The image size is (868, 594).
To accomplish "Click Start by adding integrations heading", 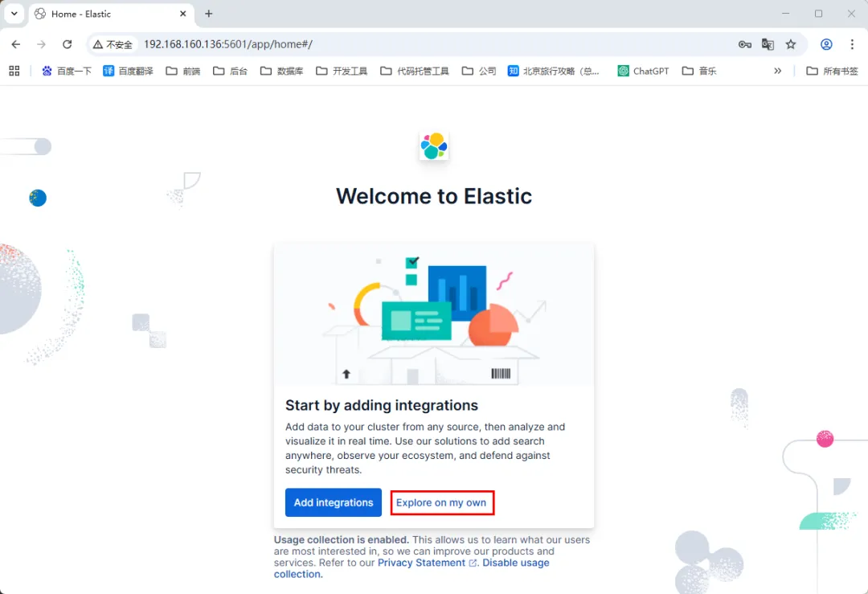I will coord(382,405).
